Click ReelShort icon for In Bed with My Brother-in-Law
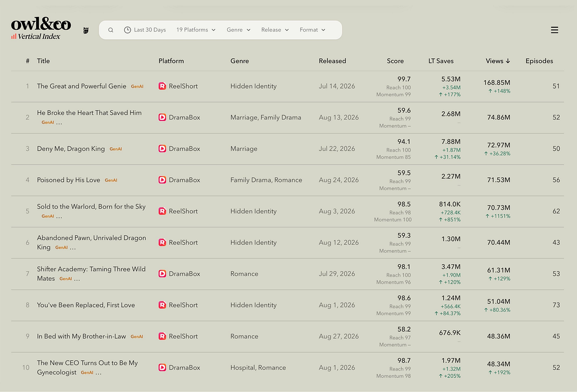The height and width of the screenshot is (392, 577). tap(162, 336)
